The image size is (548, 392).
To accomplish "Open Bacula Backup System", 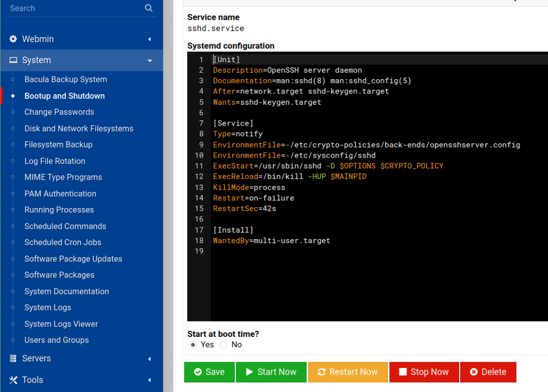I will click(x=66, y=79).
